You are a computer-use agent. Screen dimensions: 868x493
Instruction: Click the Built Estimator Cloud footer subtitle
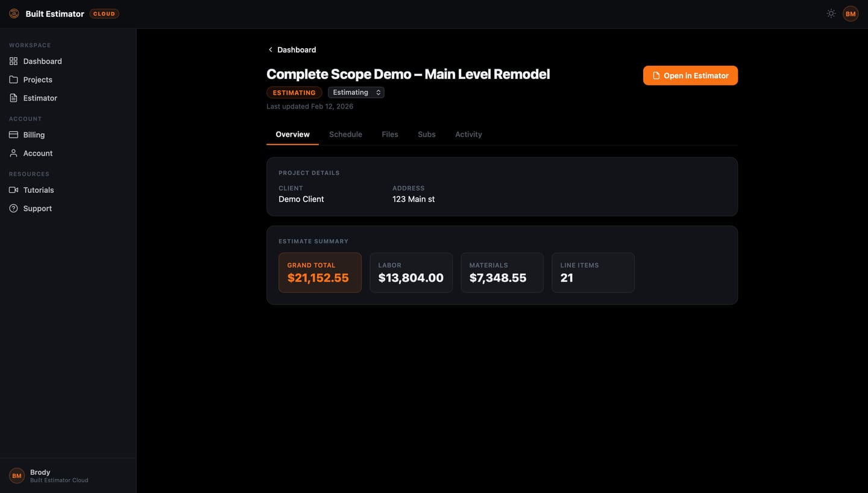click(x=59, y=480)
